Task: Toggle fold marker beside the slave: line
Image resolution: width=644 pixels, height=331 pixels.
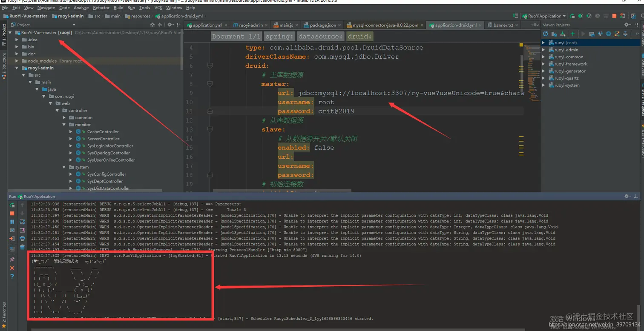Action: 210,129
